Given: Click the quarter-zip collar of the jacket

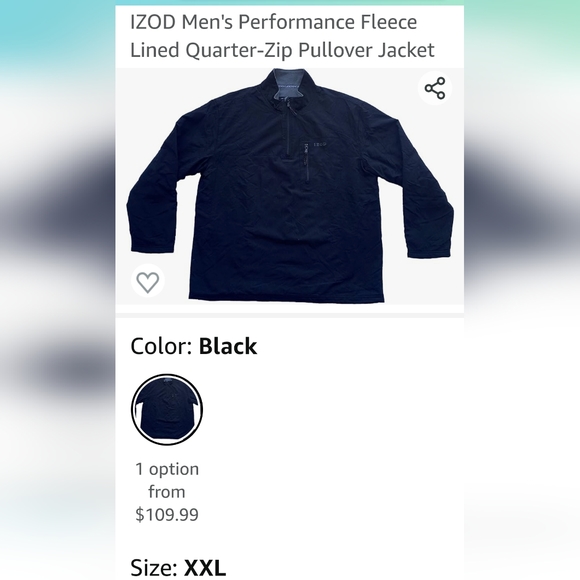Looking at the screenshot, I should coord(289,89).
